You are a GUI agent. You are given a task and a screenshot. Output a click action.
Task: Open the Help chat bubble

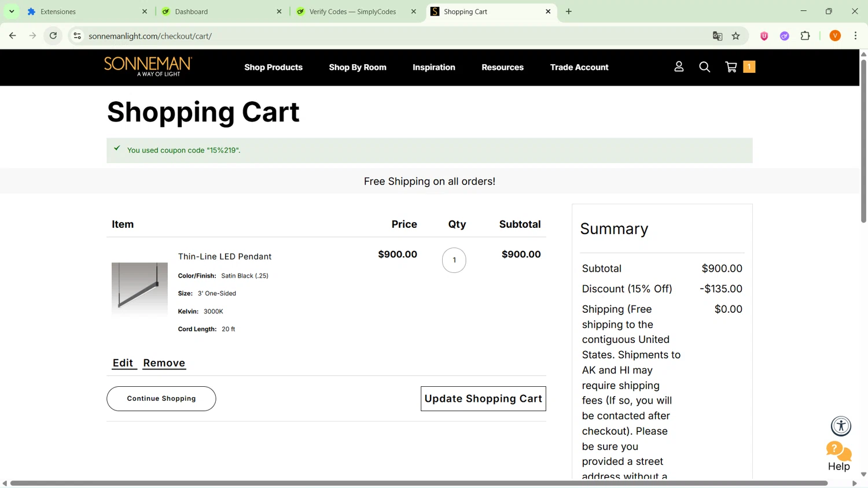[839, 456]
